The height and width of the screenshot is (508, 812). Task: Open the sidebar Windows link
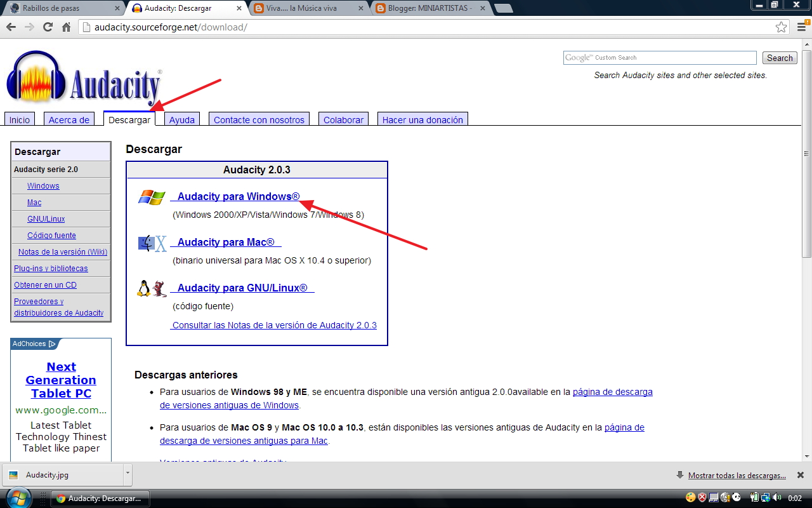pyautogui.click(x=43, y=186)
